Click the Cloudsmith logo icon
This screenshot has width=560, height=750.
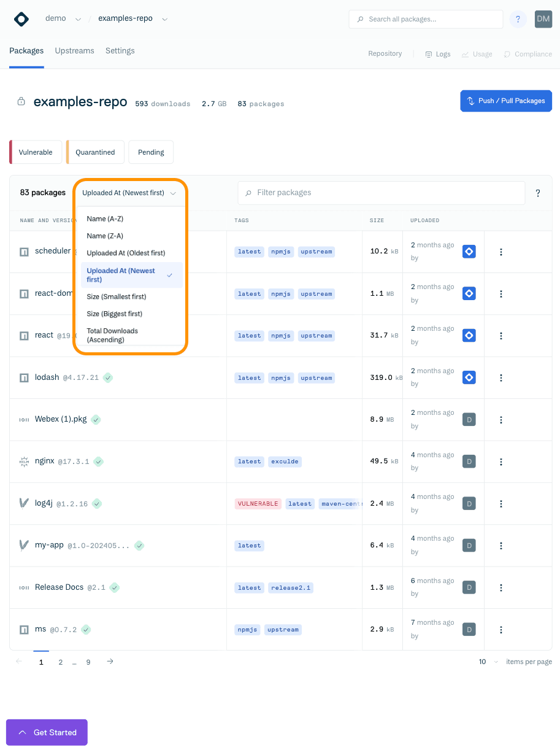[x=21, y=19]
